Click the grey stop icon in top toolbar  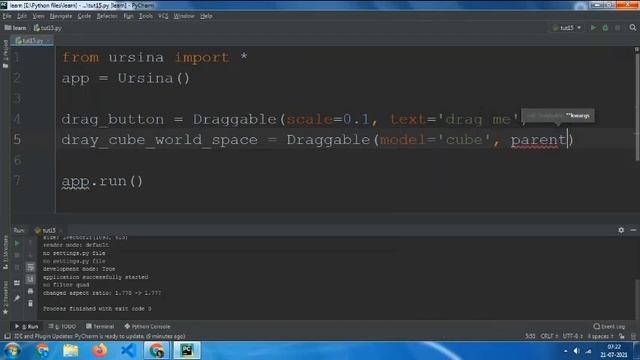(618, 28)
